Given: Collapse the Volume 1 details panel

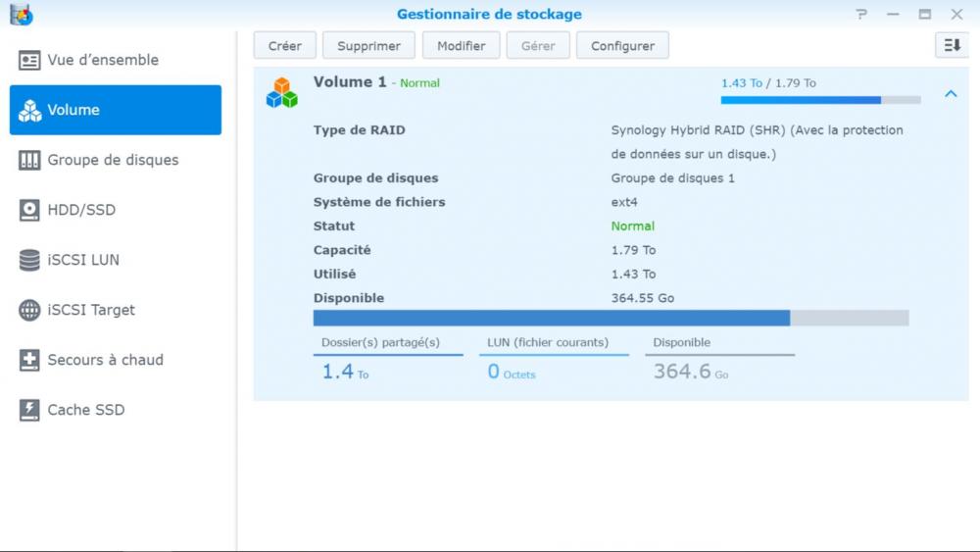Looking at the screenshot, I should click(x=950, y=94).
